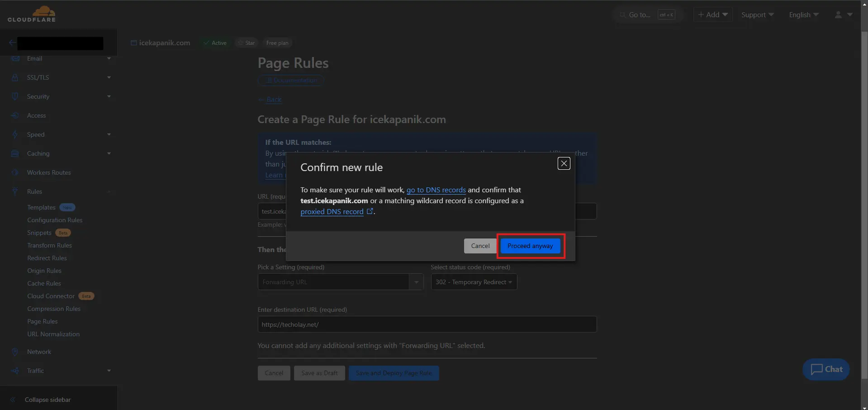Click the Network location pin icon
868x410 pixels.
[x=15, y=352]
